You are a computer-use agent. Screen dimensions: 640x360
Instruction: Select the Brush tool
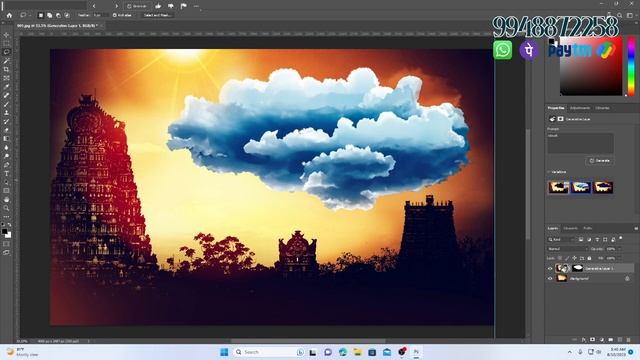pos(6,104)
